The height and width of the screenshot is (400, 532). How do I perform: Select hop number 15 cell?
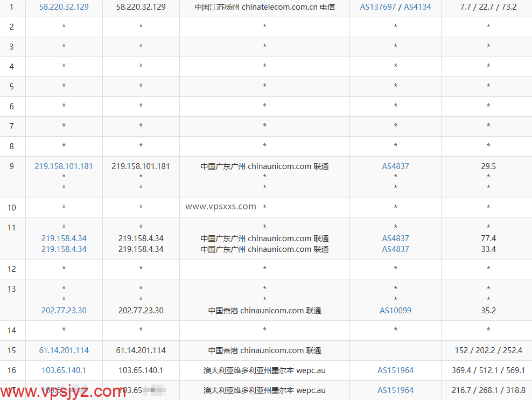tap(12, 350)
